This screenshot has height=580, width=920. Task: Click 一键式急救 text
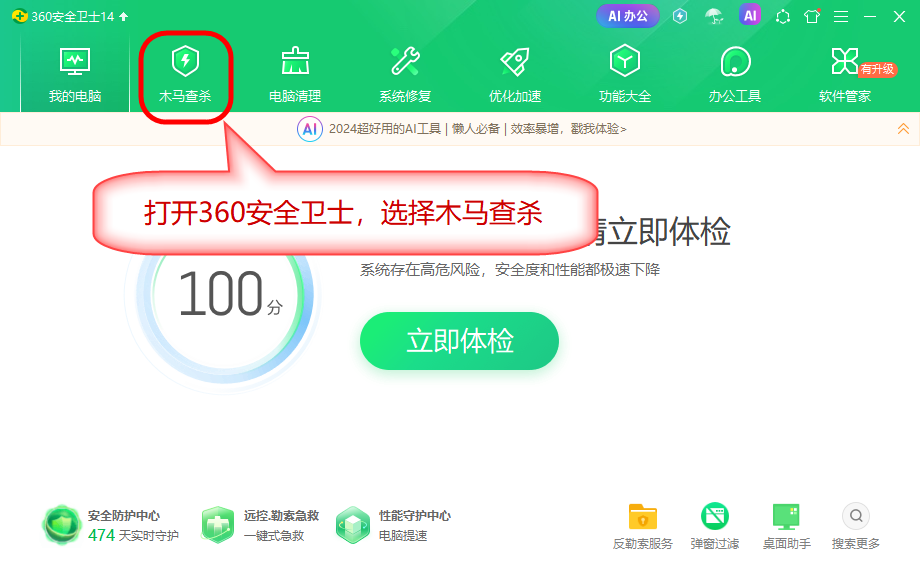pos(274,535)
